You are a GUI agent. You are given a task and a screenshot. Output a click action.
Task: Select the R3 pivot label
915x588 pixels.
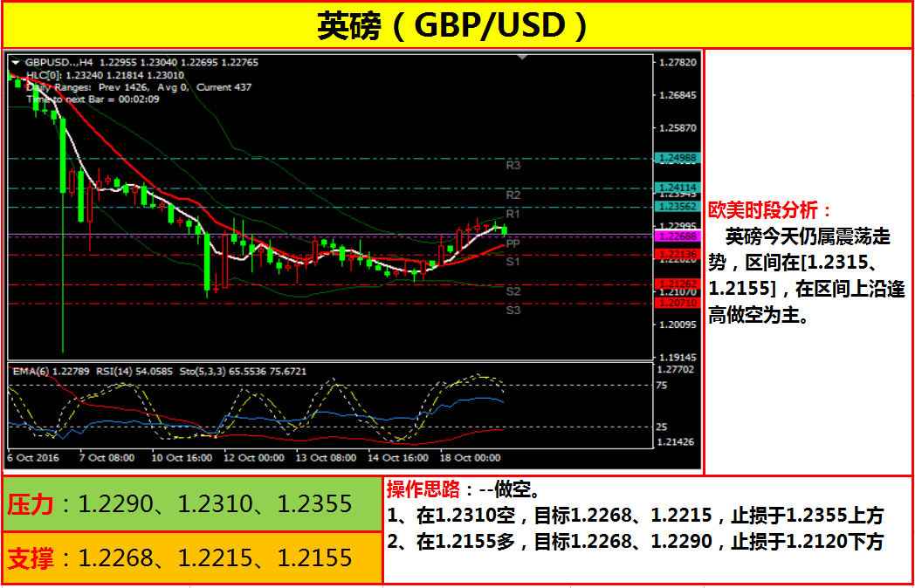[513, 166]
